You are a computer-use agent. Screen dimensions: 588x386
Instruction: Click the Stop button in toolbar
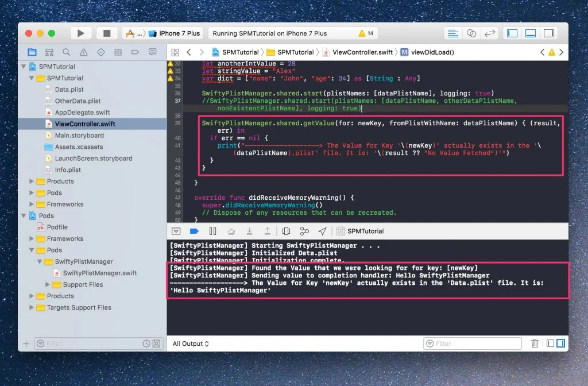(107, 33)
